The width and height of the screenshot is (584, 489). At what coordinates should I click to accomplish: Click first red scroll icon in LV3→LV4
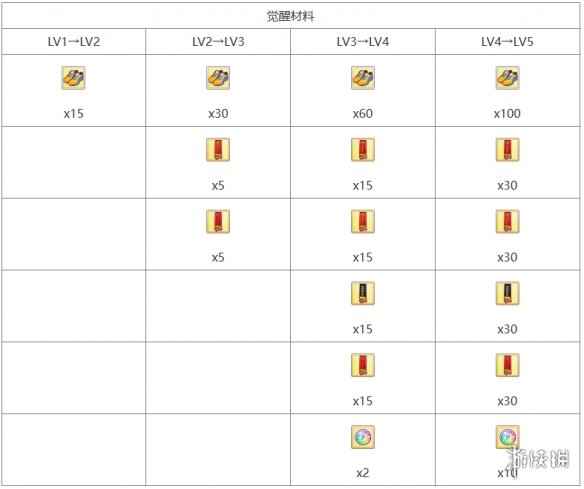click(x=363, y=150)
